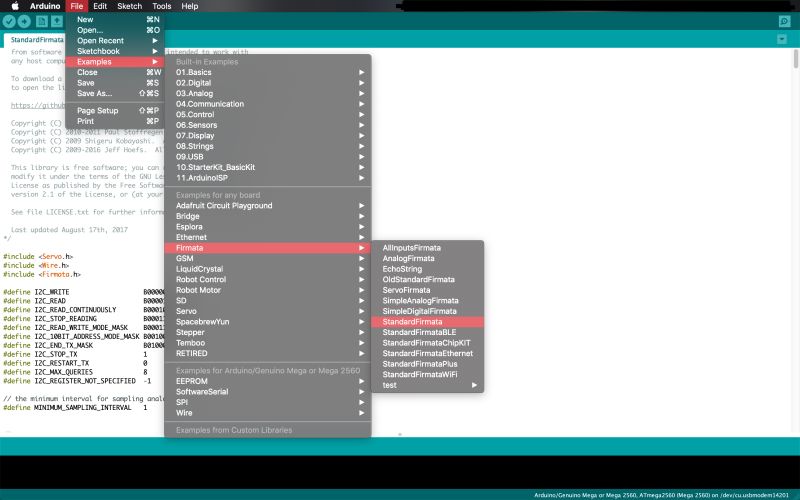Open the SimpleAnalogFirmata example
Viewport: 800px width, 500px height.
click(x=428, y=301)
